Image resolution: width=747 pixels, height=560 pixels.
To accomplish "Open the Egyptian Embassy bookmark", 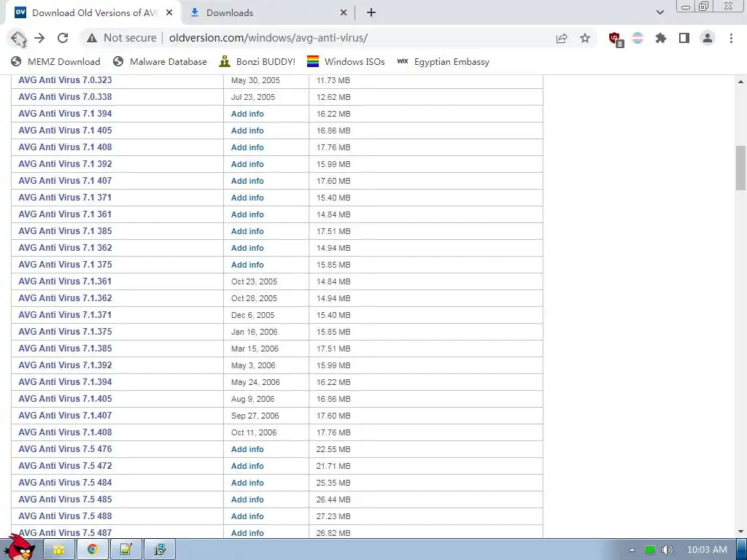I will click(443, 61).
